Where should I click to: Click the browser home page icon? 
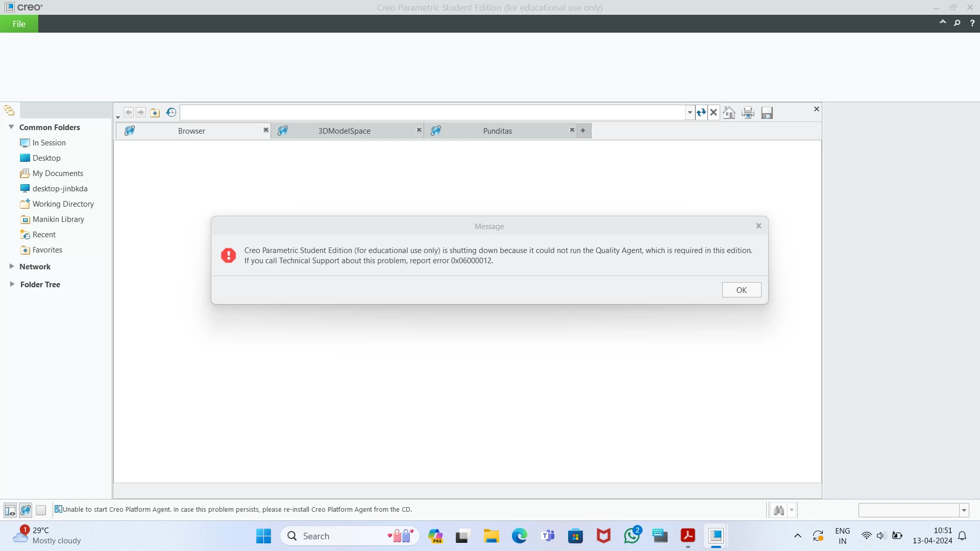(x=729, y=113)
